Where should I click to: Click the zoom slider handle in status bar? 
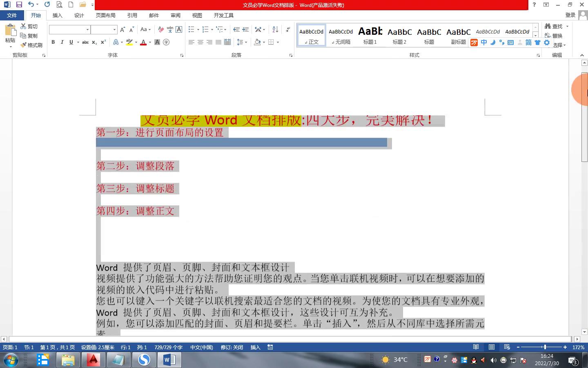pyautogui.click(x=545, y=347)
